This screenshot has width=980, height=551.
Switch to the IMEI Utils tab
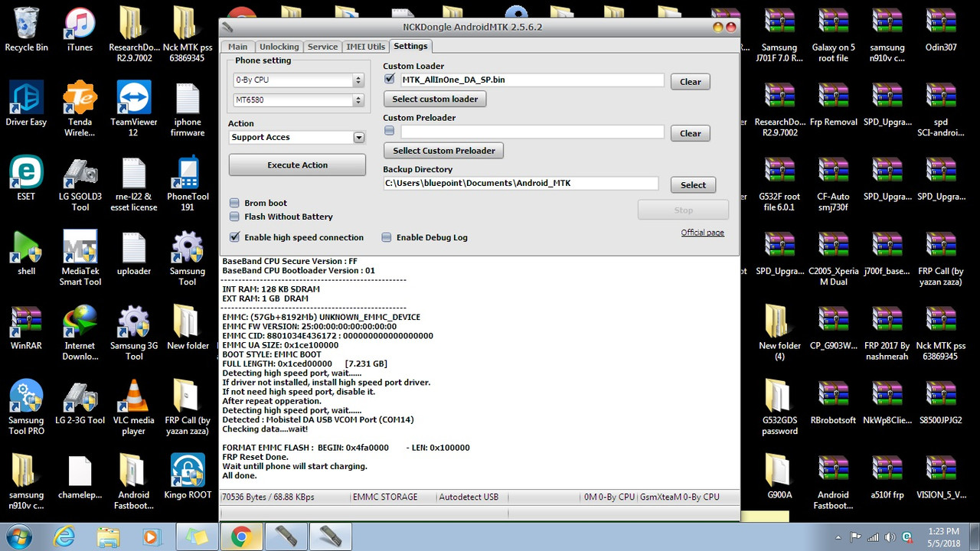click(x=366, y=47)
